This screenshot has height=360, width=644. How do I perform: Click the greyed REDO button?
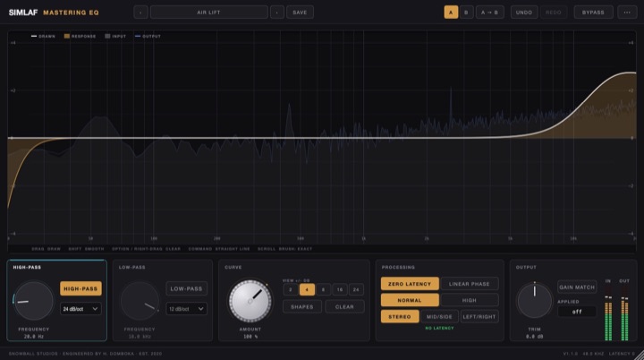554,13
